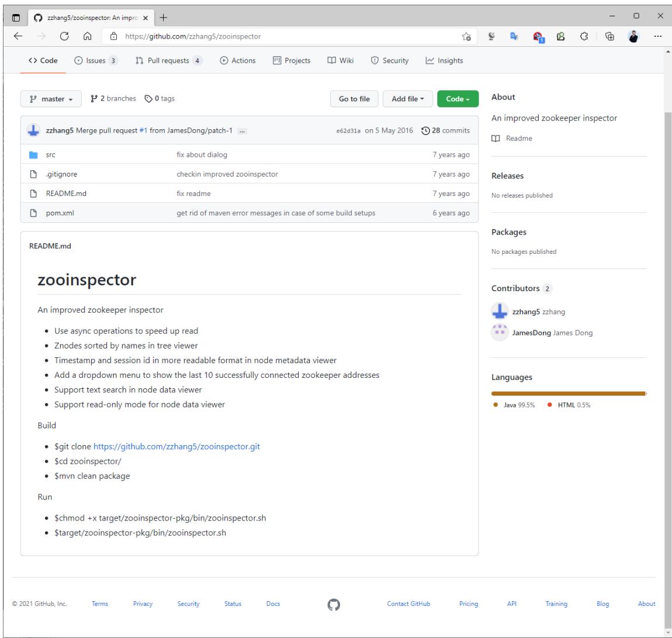The width and height of the screenshot is (672, 638).
Task: Open the Status footer link
Action: 233,603
